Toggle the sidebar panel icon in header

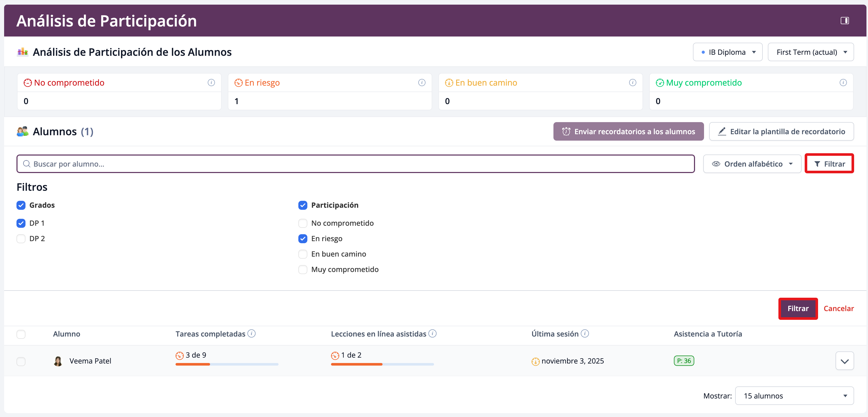click(x=844, y=21)
